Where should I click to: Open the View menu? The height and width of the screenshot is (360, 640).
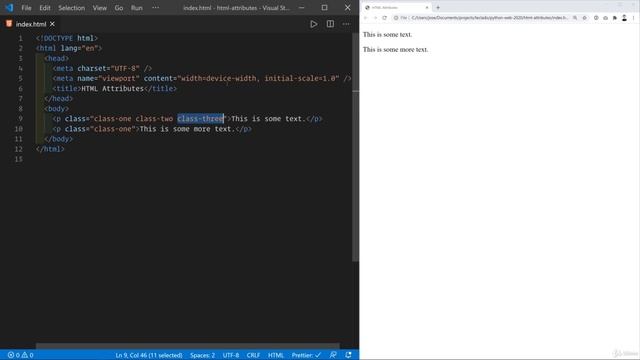(100, 8)
